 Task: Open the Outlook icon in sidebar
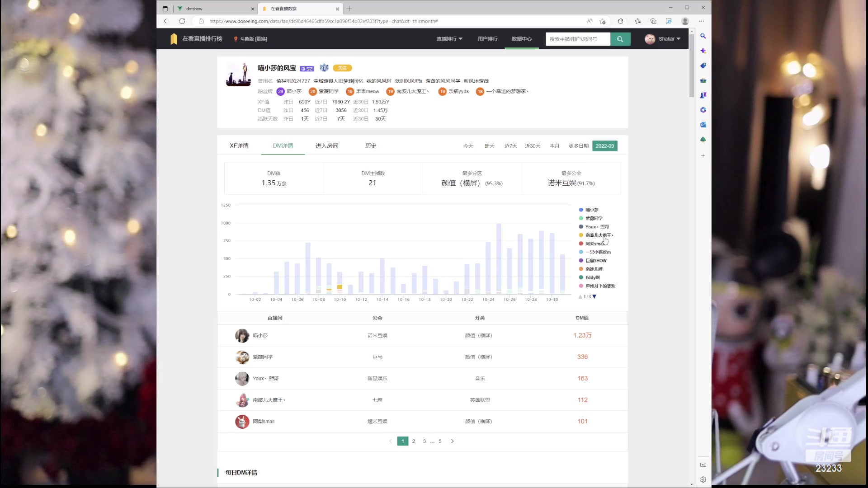coord(703,125)
